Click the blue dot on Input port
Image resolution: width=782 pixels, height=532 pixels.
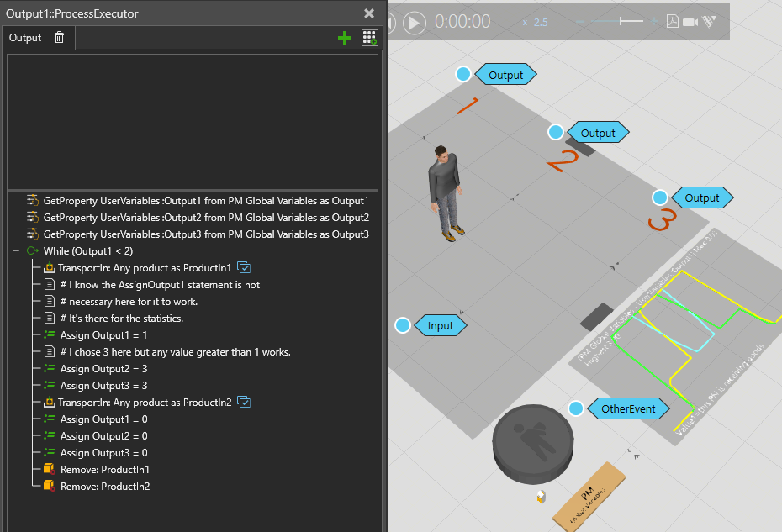point(403,325)
